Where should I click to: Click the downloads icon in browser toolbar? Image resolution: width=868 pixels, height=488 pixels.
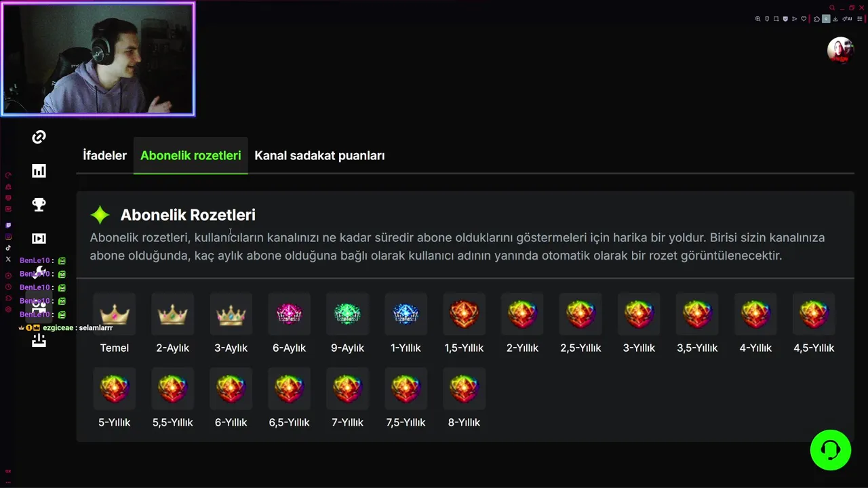coord(835,19)
